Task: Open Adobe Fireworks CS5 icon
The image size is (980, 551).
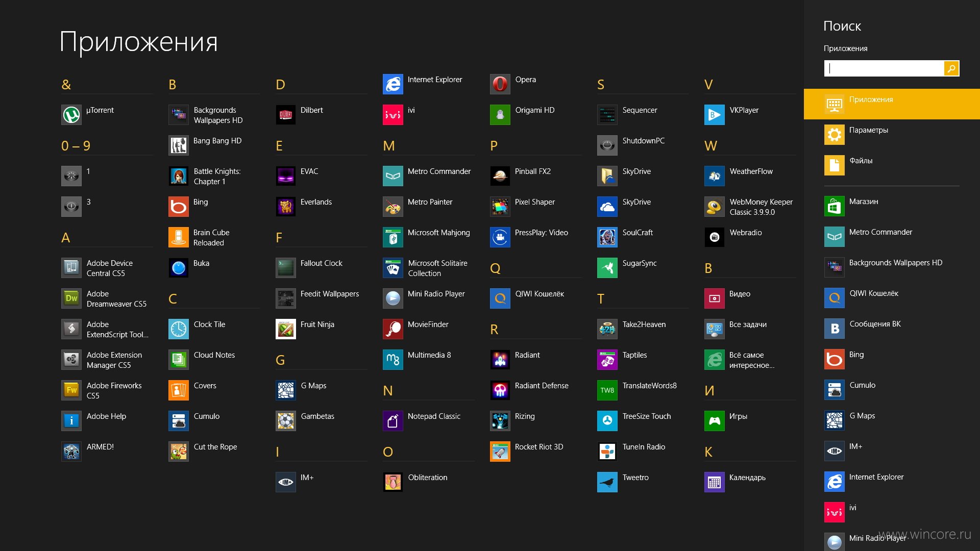Action: pos(71,390)
